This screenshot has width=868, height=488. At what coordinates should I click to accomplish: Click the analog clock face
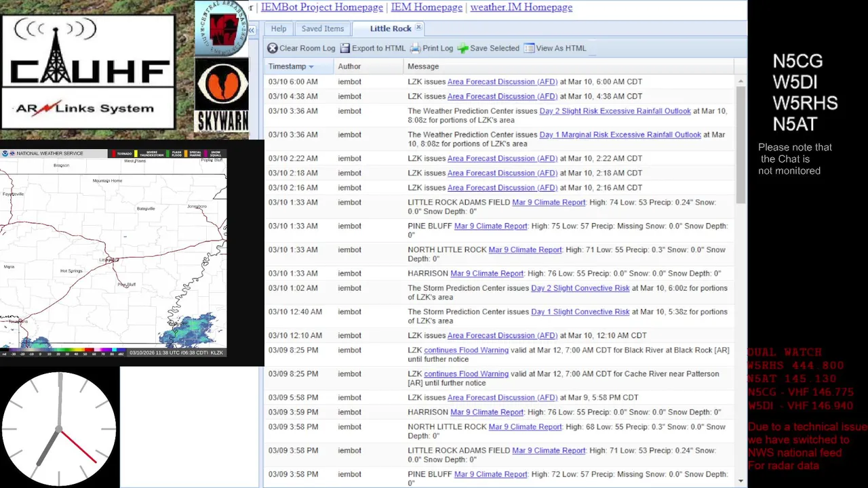click(x=60, y=429)
